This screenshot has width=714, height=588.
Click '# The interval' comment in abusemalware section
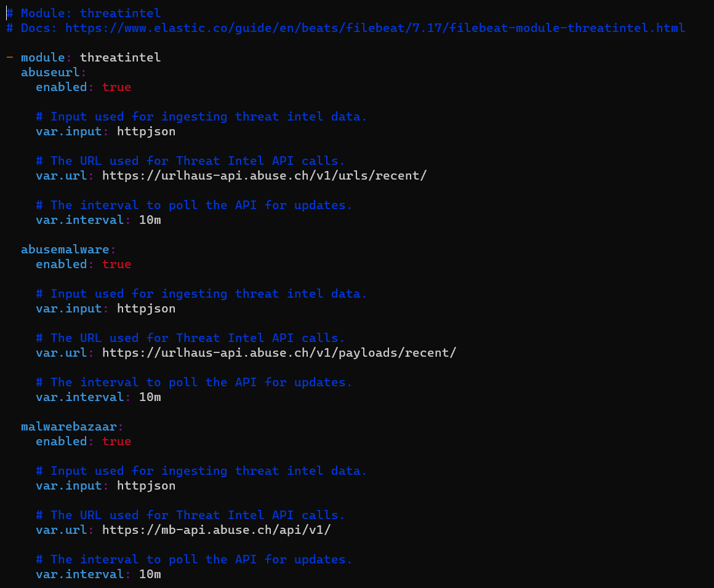(x=194, y=383)
